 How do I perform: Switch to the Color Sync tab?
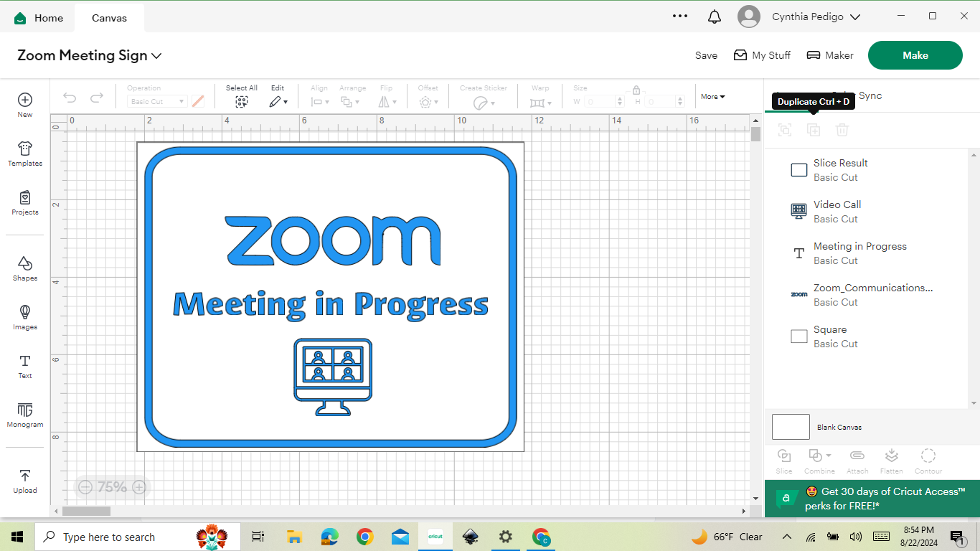coord(857,95)
